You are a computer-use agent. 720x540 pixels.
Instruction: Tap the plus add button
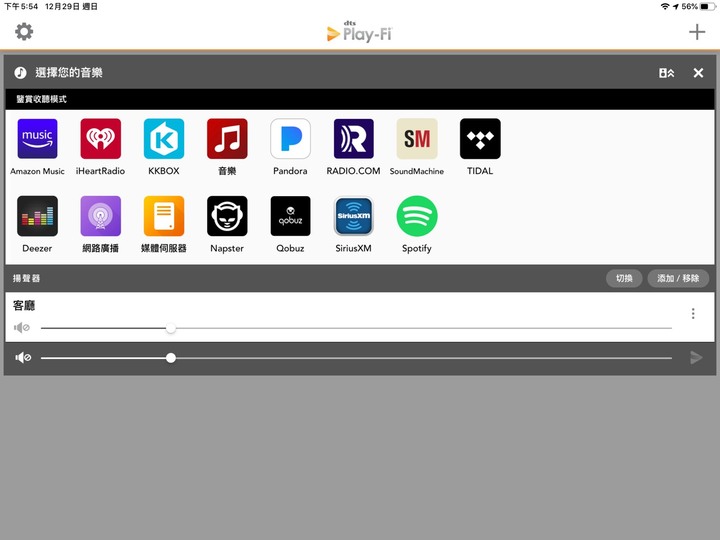coord(697,32)
